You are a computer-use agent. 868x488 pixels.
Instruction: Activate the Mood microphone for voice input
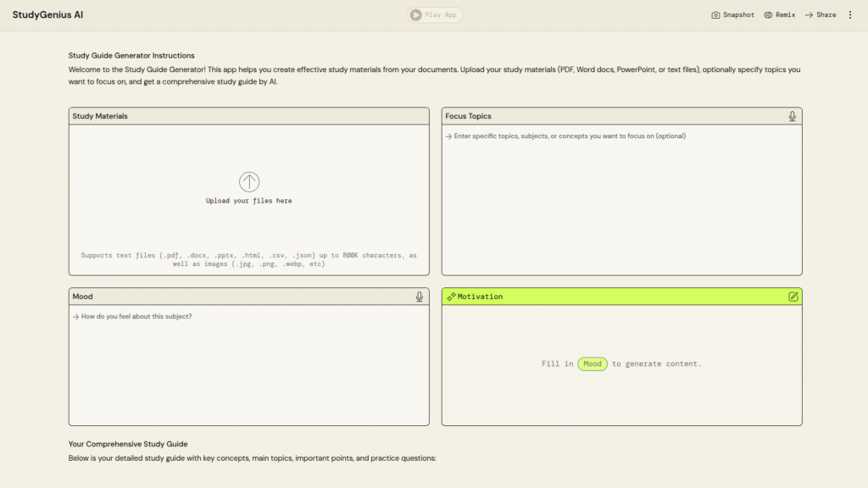pyautogui.click(x=419, y=297)
